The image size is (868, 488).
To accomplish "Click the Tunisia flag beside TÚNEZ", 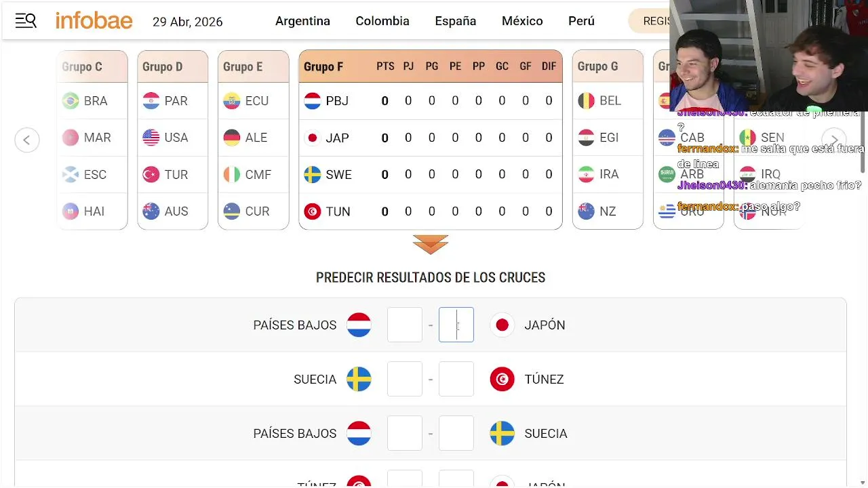I will [x=502, y=380].
